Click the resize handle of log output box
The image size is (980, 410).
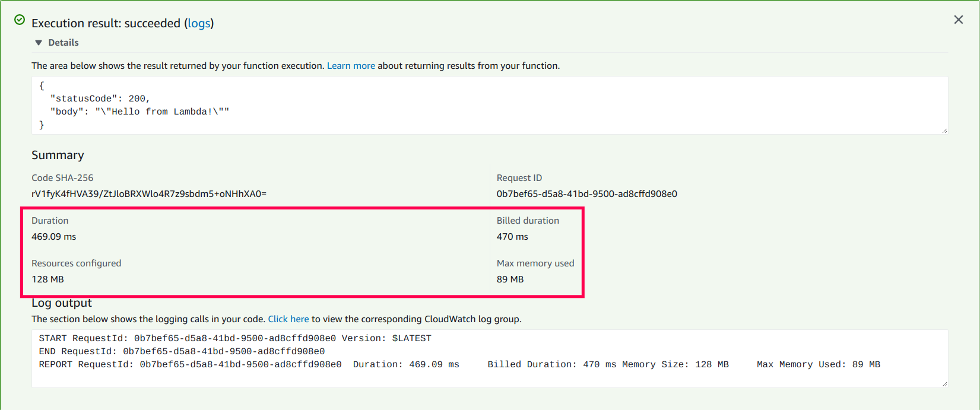click(x=944, y=384)
